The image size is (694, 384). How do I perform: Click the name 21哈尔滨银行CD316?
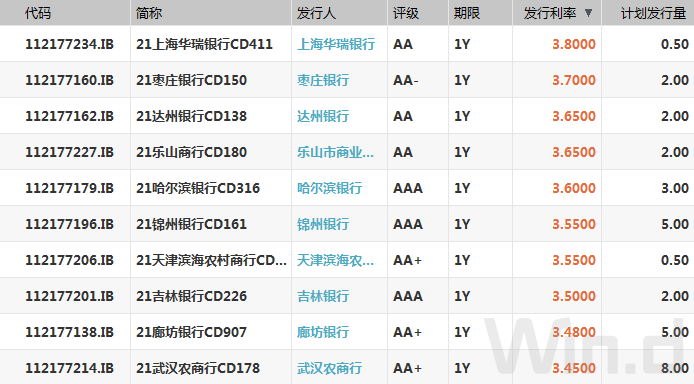click(198, 188)
